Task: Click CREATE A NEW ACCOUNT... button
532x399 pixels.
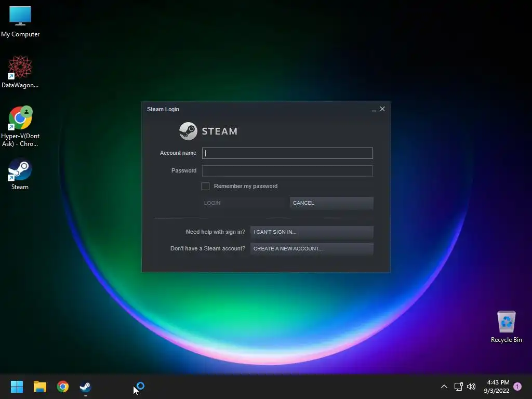Action: 312,249
